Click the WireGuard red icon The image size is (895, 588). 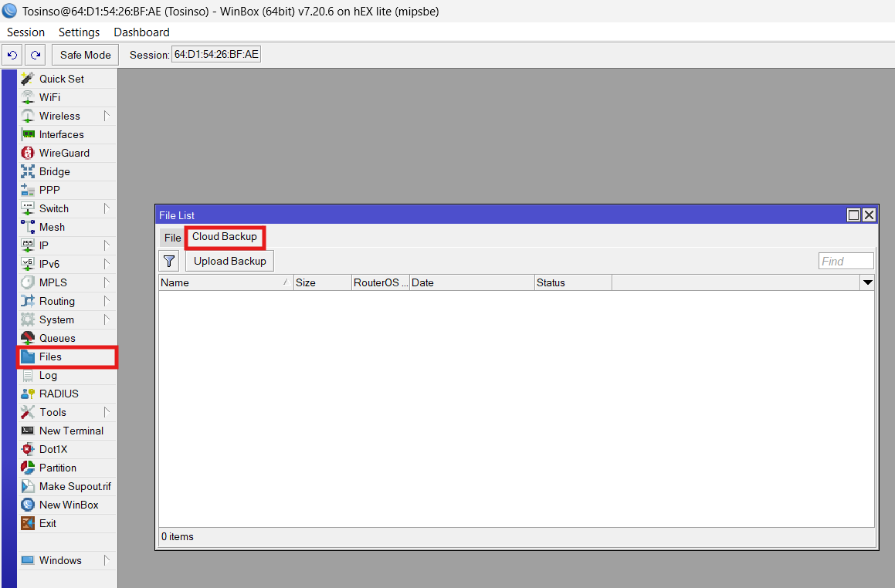pos(27,153)
